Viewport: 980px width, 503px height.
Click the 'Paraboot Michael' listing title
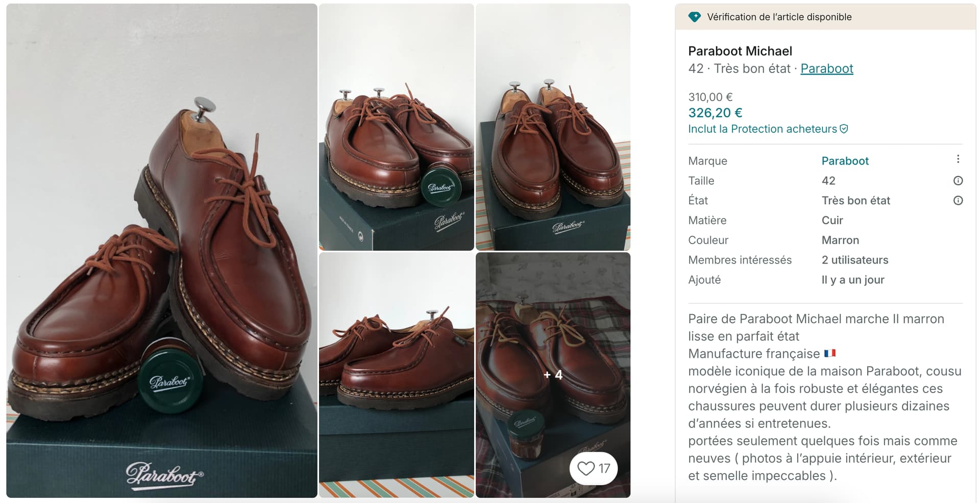(740, 51)
